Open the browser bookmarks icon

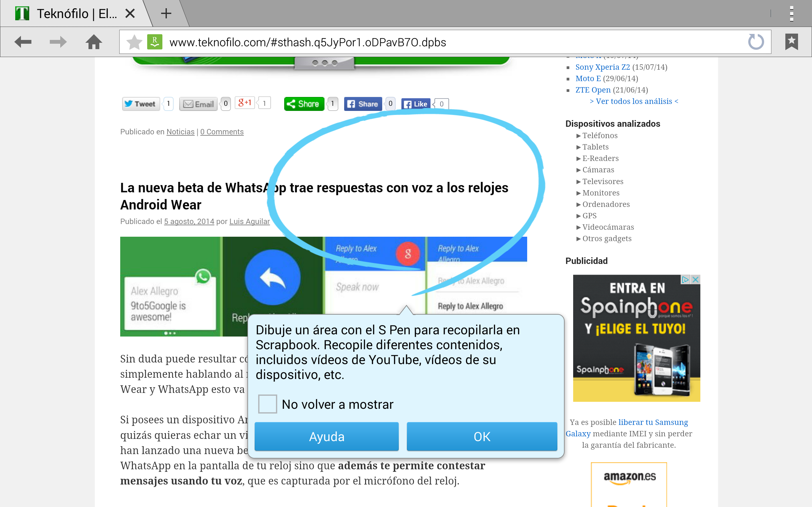(x=791, y=42)
